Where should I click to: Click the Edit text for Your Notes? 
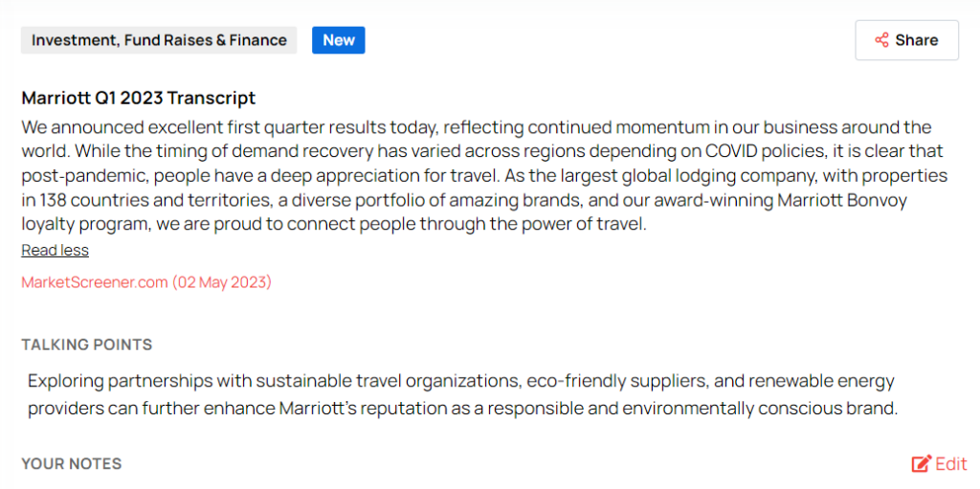[951, 464]
